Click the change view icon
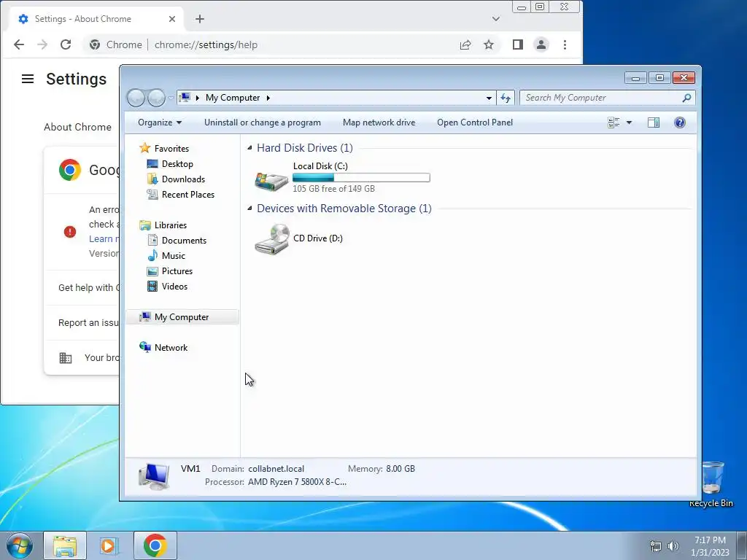This screenshot has width=747, height=560. pyautogui.click(x=614, y=122)
